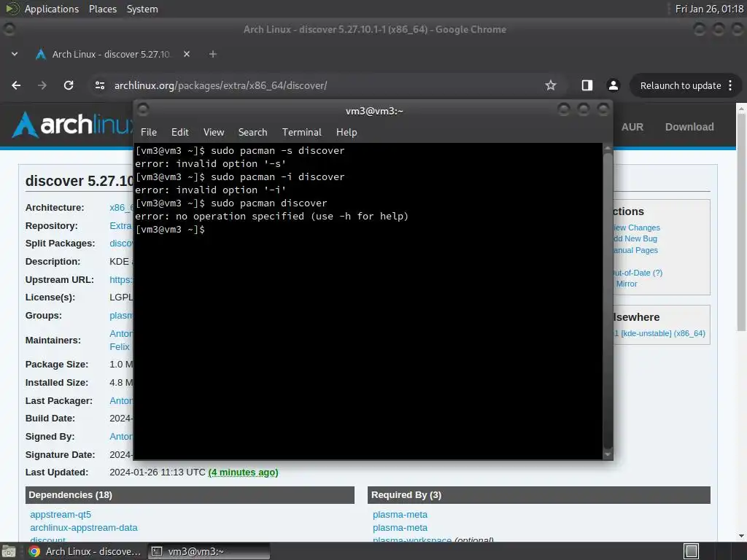Switch to vm3@vm3 terminal taskbar entry
747x560 pixels.
click(x=209, y=551)
